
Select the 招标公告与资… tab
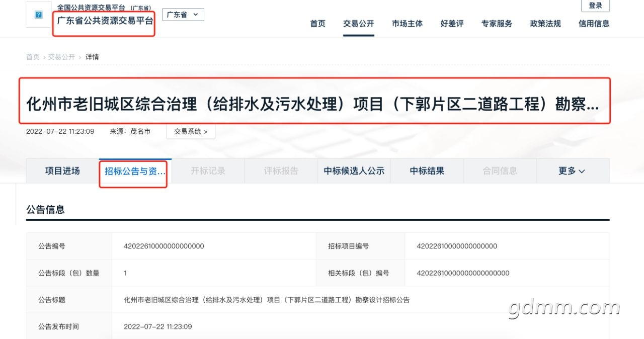click(x=135, y=172)
